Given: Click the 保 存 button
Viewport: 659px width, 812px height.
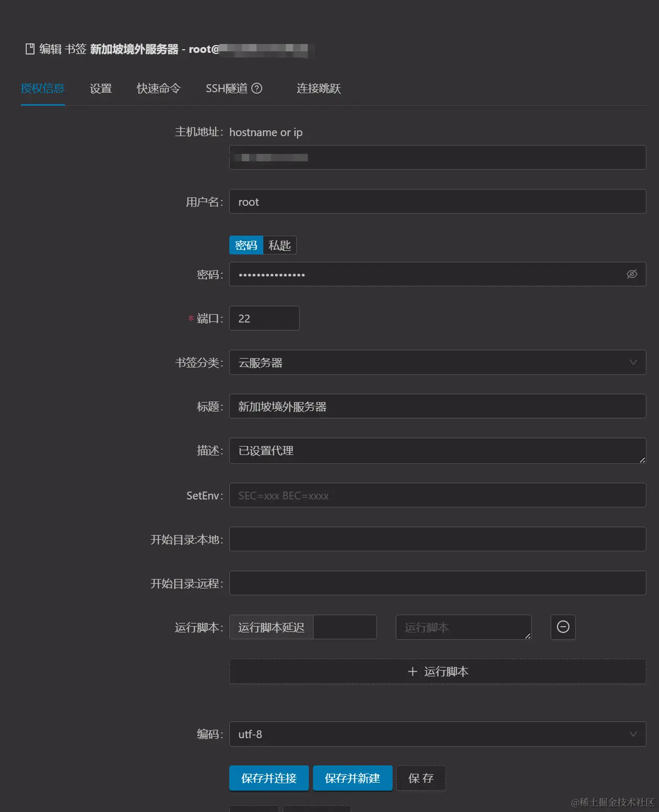Looking at the screenshot, I should pos(421,778).
